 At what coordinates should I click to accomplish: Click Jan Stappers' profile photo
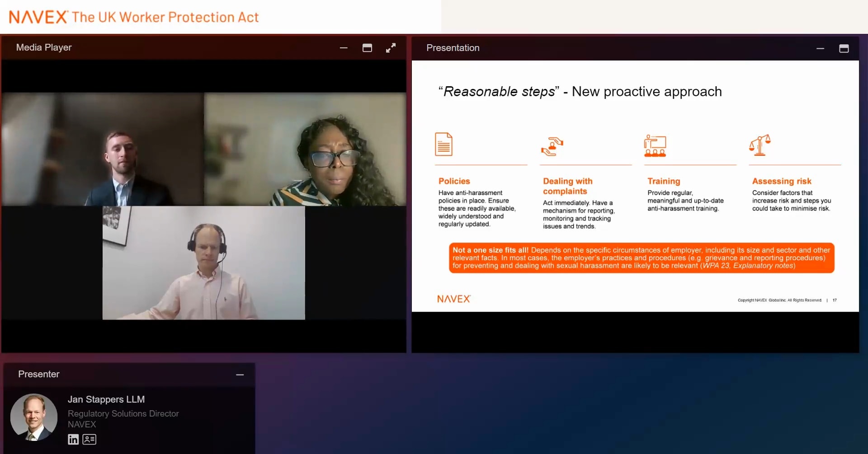tap(34, 417)
